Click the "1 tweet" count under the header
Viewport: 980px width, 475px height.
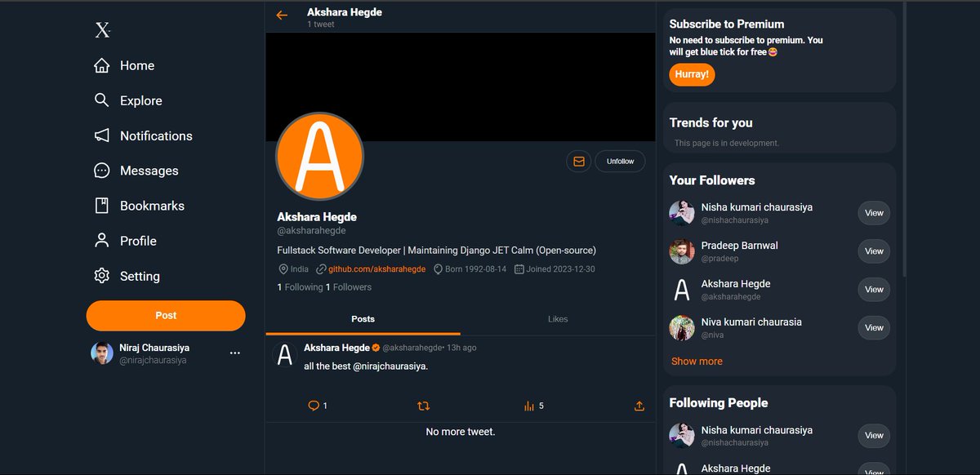click(x=321, y=24)
